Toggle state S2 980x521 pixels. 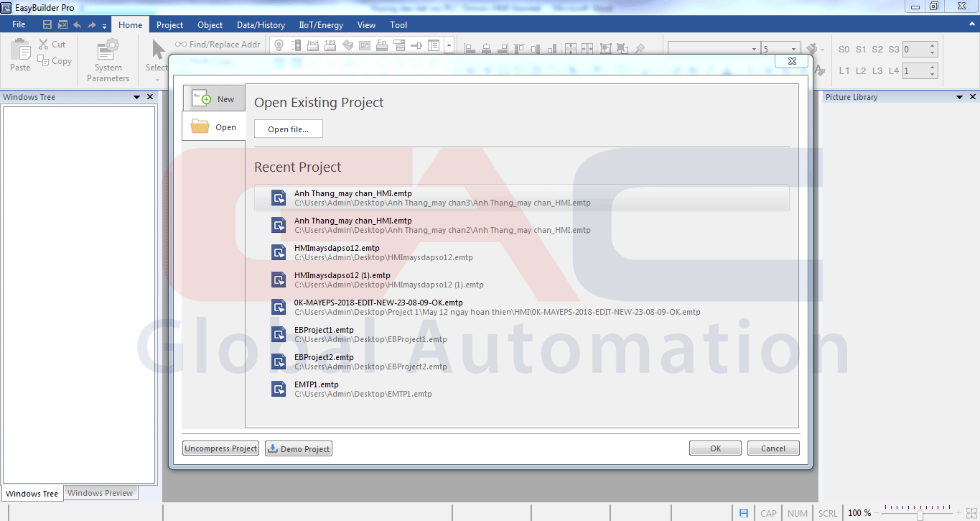[x=877, y=50]
